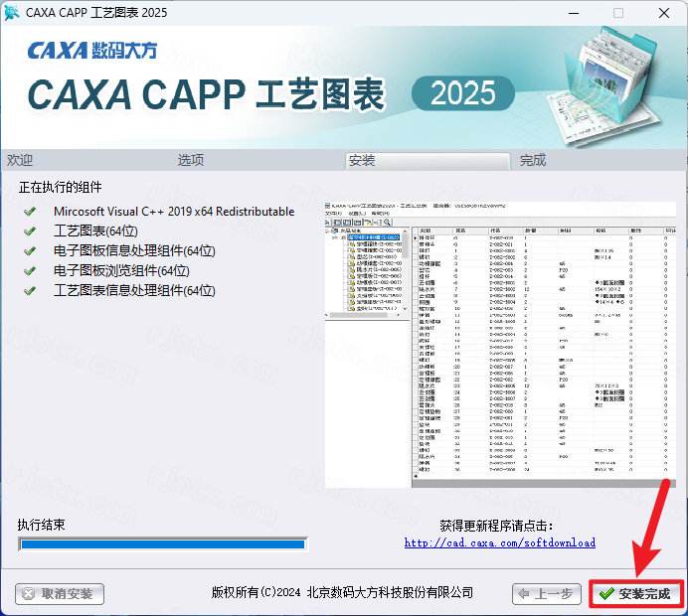Click the CAXA app icon in title bar
The height and width of the screenshot is (616, 688).
click(11, 13)
